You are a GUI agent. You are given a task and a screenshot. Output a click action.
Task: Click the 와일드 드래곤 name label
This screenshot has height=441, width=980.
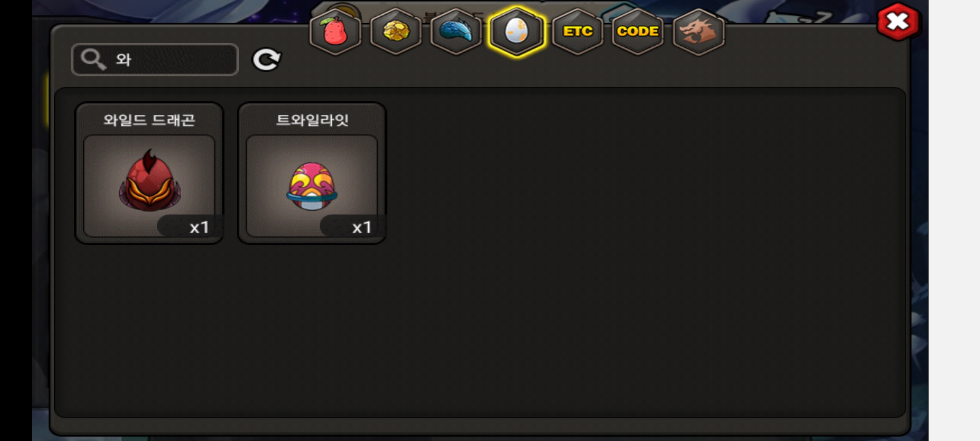coord(149,120)
